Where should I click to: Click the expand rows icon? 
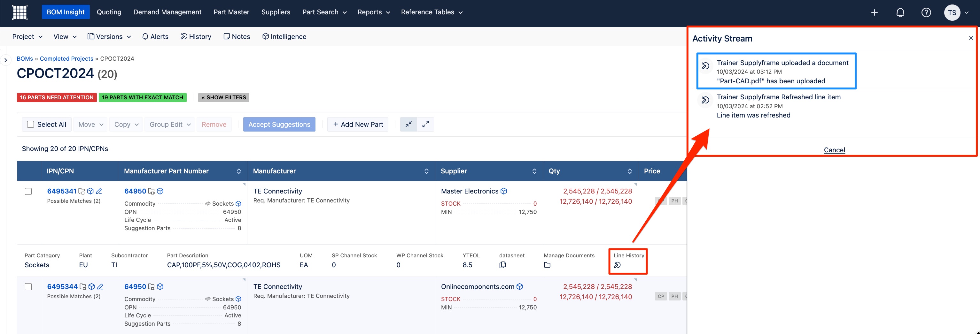(425, 124)
